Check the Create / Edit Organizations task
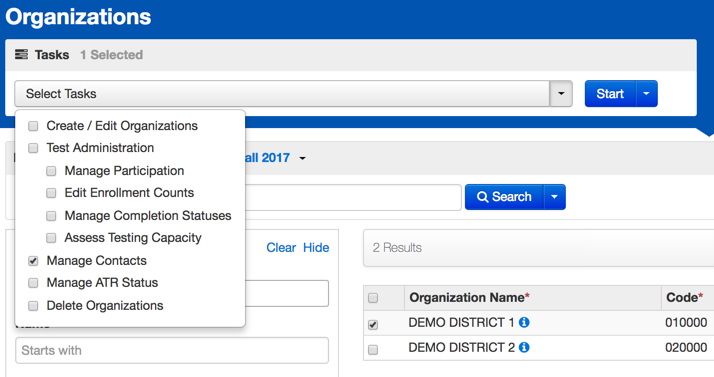714x377 pixels. pyautogui.click(x=33, y=126)
